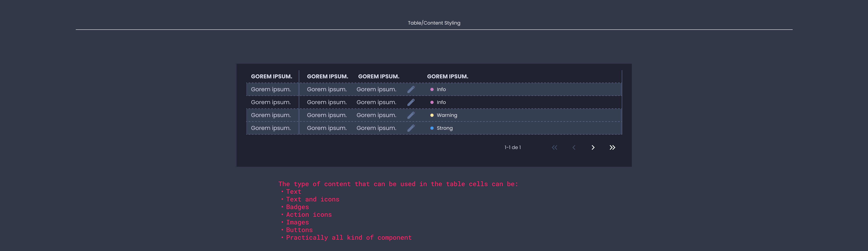
Task: Click the '1-1 de 1' pagination label
Action: pos(513,148)
